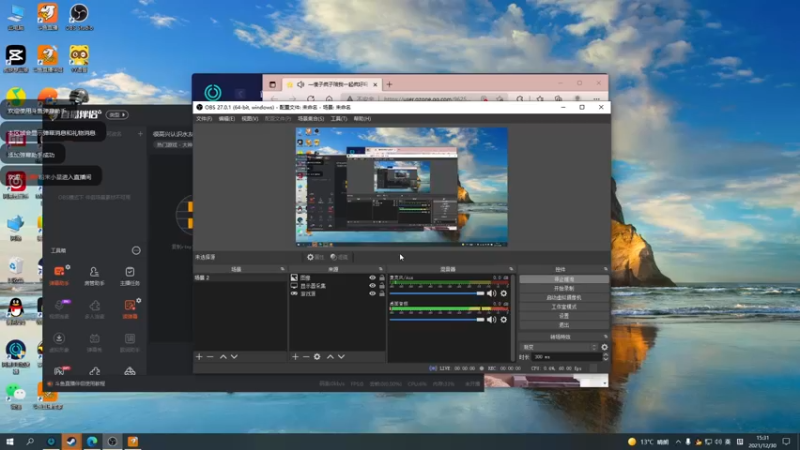Move scene up in scenes list

[x=223, y=357]
